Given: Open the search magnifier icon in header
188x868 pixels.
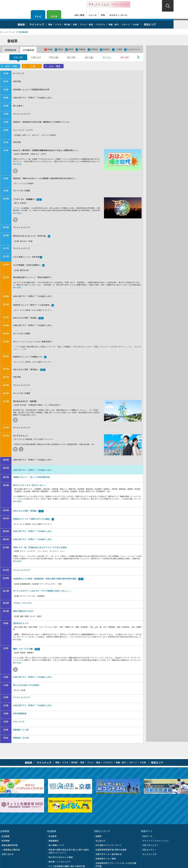Looking at the screenshot, I should coord(167,6).
